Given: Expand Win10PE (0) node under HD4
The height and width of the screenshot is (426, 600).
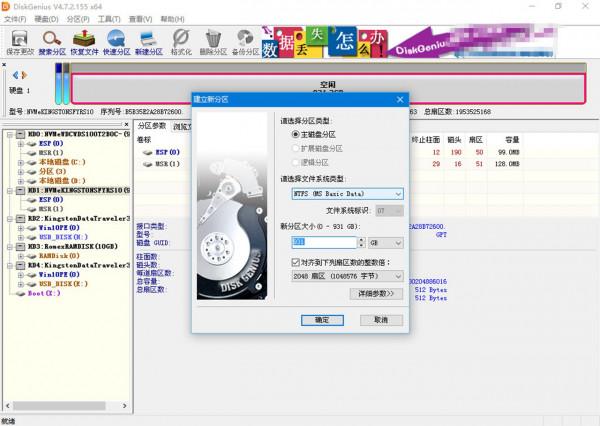Looking at the screenshot, I should pyautogui.click(x=21, y=275).
